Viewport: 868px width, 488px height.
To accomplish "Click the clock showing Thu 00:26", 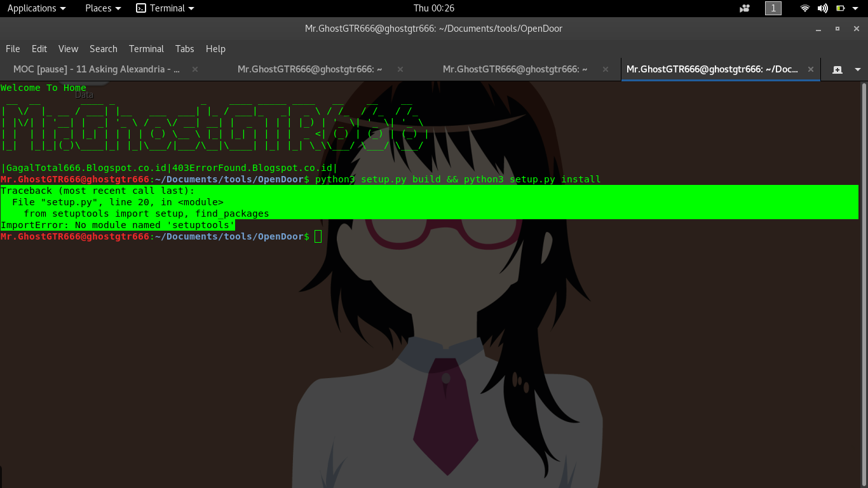I will click(x=434, y=8).
